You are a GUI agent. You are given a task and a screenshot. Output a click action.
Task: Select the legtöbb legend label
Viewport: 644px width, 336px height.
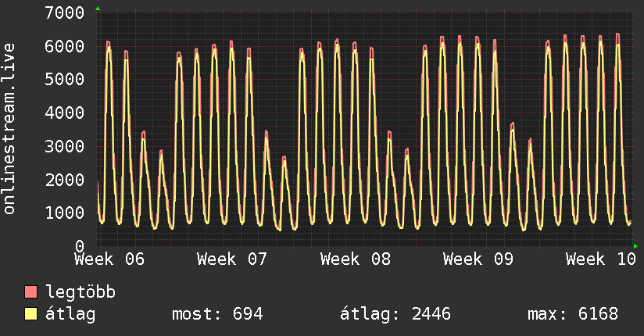[80, 292]
